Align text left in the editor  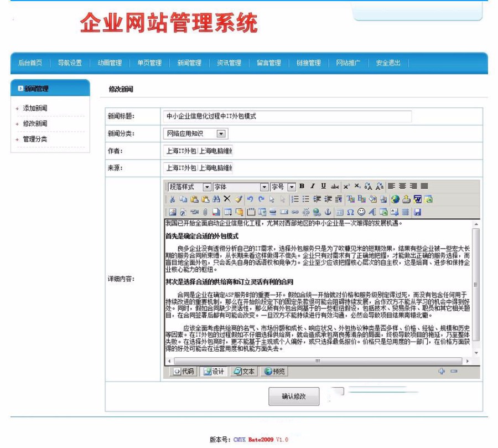[x=391, y=186]
